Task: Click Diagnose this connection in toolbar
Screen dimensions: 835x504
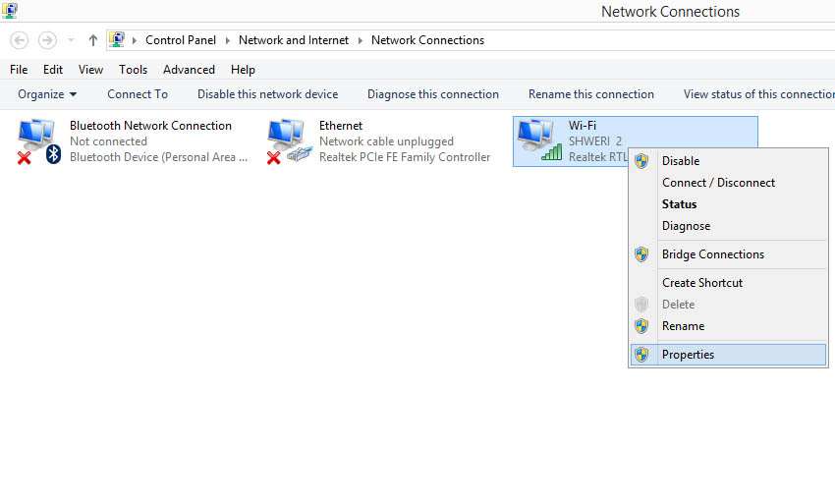Action: [433, 94]
